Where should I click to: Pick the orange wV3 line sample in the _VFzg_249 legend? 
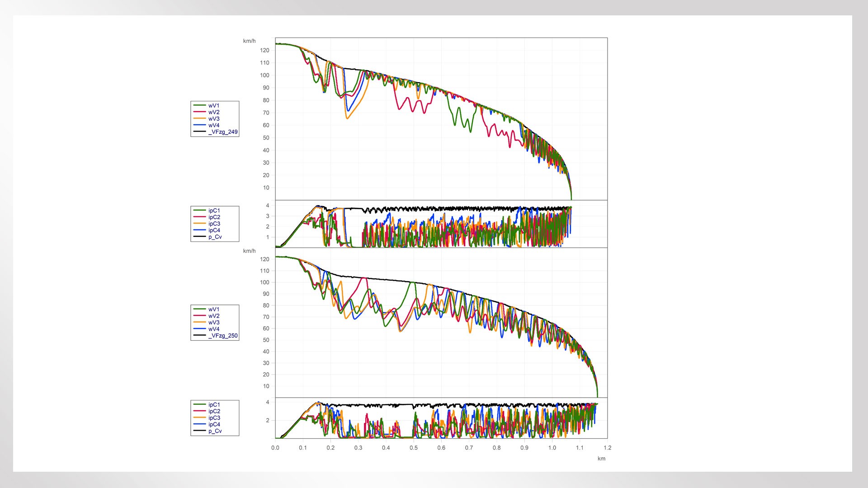point(200,118)
